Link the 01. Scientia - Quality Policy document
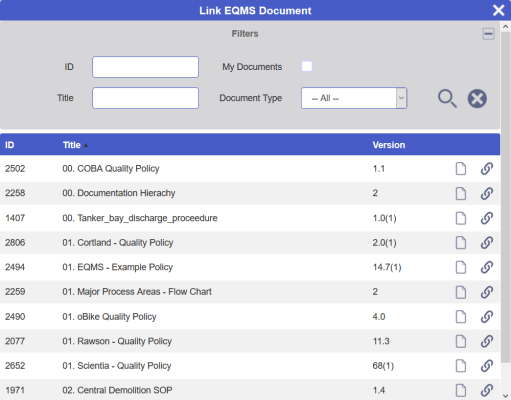The image size is (511, 400). (x=487, y=366)
